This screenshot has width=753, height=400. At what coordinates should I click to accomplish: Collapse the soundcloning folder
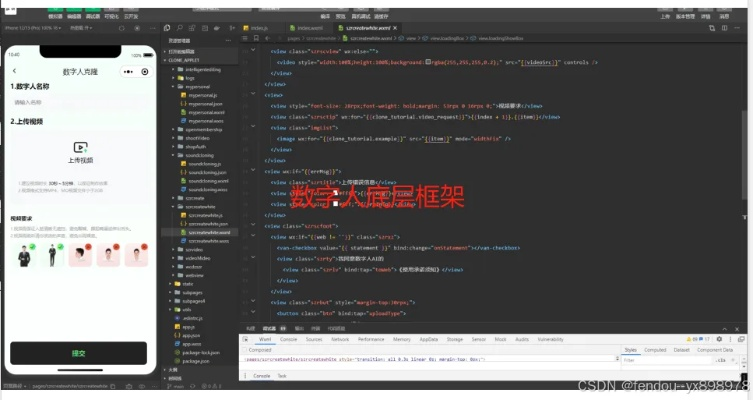173,156
